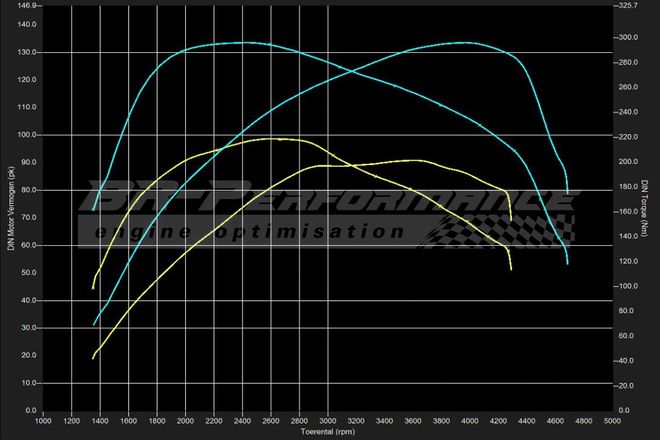The image size is (660, 440).
Task: Select the DIN Motor Vermogen (pk) axis title
Action: point(10,209)
